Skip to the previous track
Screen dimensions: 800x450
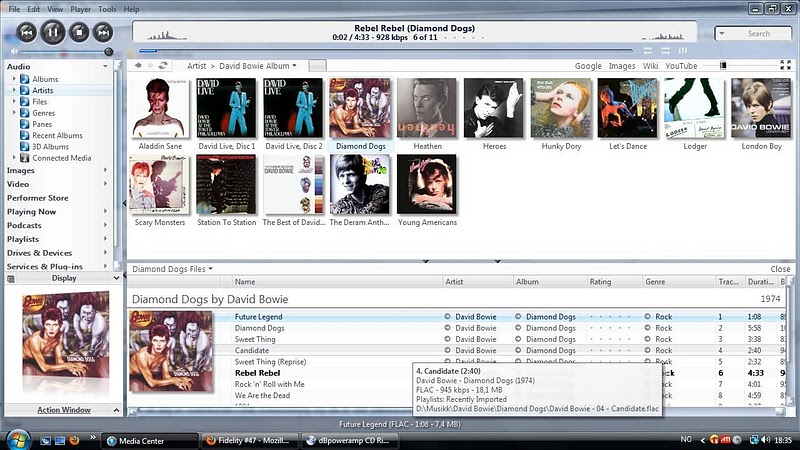(x=27, y=33)
